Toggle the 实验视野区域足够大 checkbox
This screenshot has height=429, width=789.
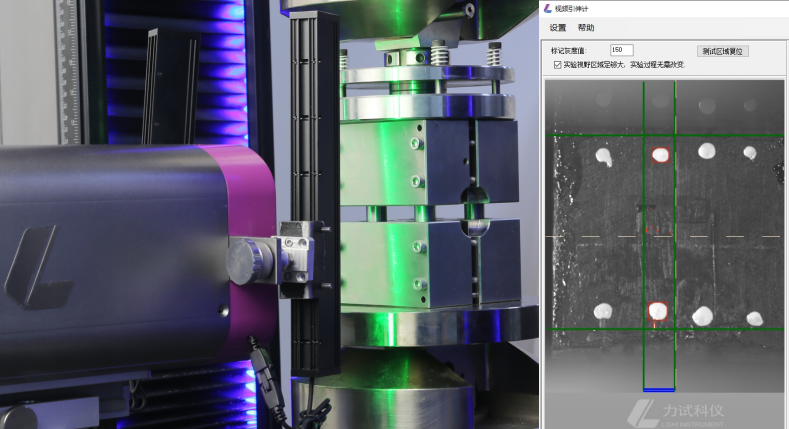[557, 64]
